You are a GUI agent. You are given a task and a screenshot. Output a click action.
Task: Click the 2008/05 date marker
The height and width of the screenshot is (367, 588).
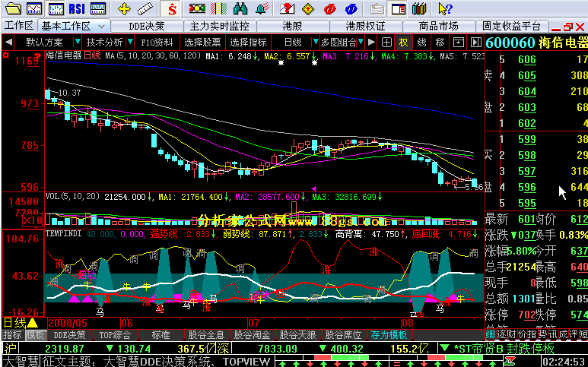tap(68, 323)
